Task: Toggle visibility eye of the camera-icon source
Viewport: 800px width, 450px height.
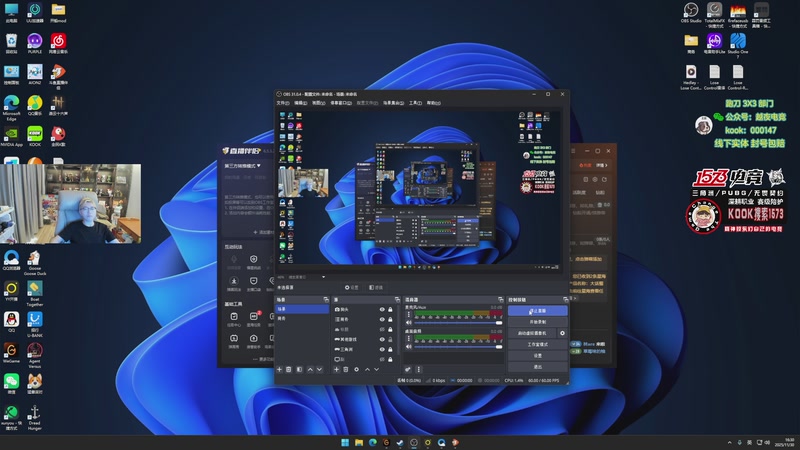Action: (x=382, y=310)
